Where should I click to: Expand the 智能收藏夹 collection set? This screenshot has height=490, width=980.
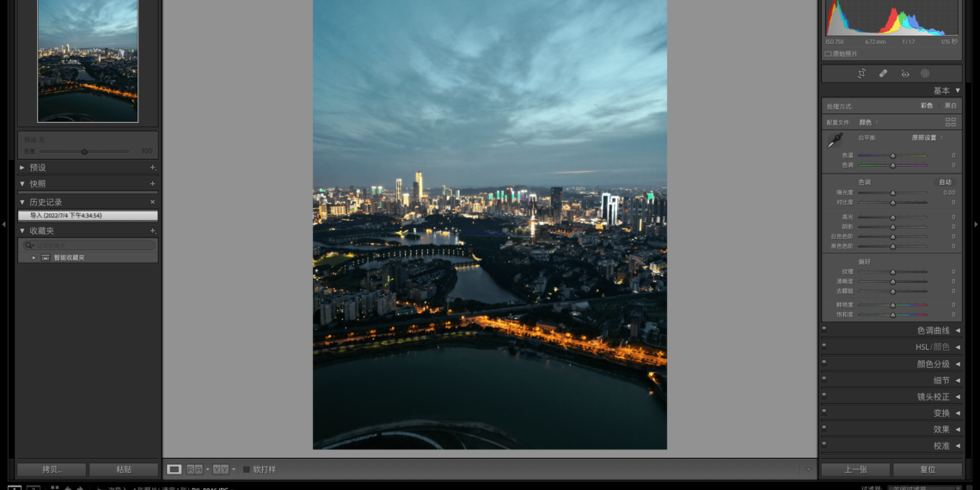(34, 258)
